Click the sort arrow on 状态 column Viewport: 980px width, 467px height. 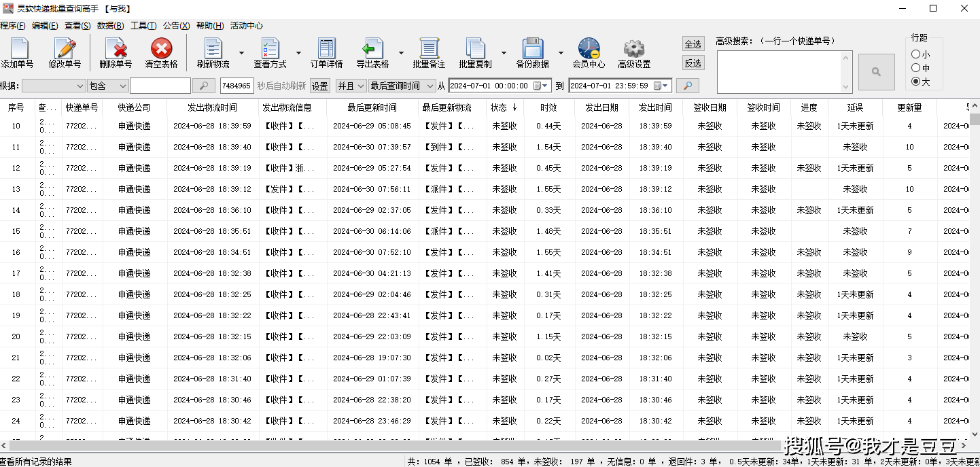tap(515, 107)
